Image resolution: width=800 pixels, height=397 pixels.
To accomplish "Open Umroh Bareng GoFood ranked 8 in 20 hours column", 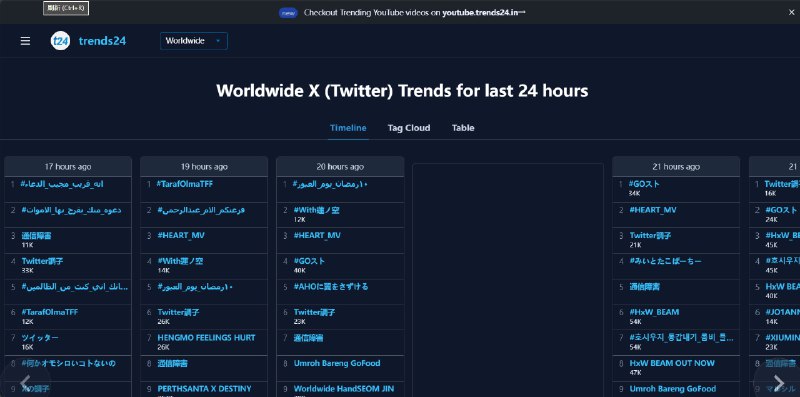I will pos(337,363).
